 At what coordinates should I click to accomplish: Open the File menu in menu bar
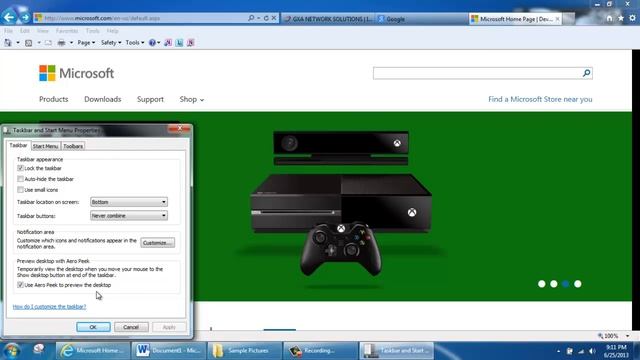[8, 31]
